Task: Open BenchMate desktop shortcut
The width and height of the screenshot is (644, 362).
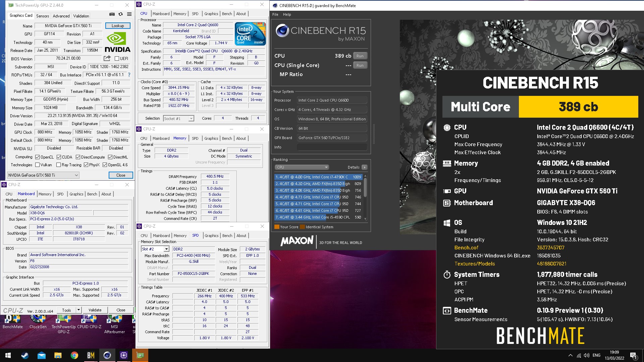Action: [x=13, y=322]
